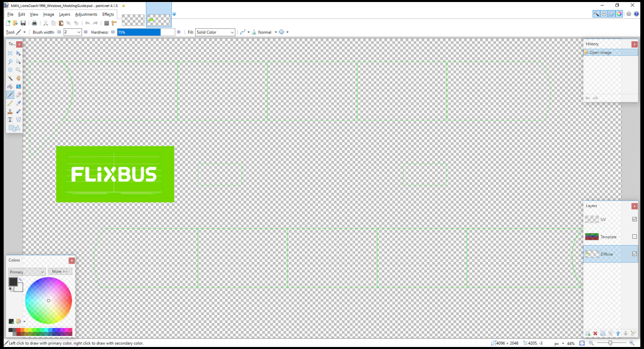This screenshot has width=644, height=349.
Task: Uncheck the Diffuse layer visibility checkbox
Action: coord(634,254)
